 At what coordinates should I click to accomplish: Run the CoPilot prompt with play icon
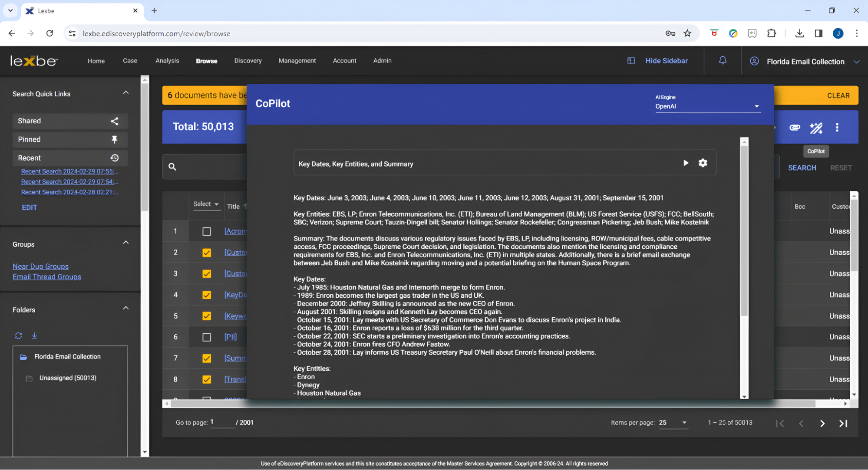click(686, 163)
